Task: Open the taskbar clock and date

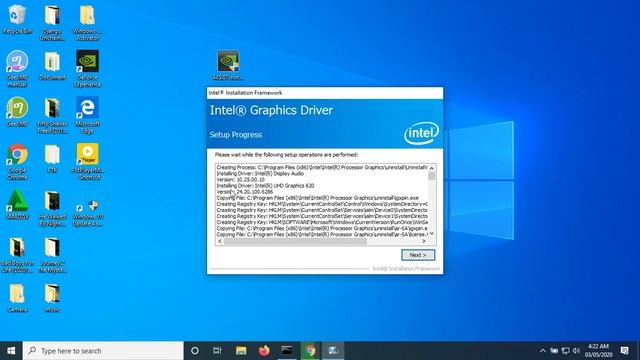Action: 598,351
